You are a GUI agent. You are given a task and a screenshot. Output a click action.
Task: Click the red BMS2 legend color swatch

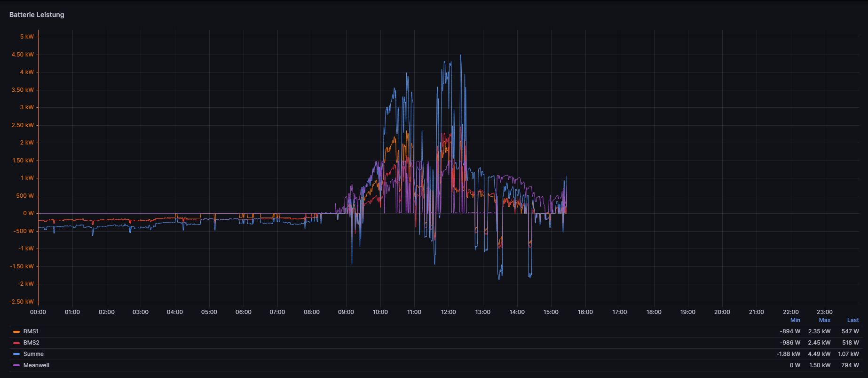pyautogui.click(x=16, y=343)
